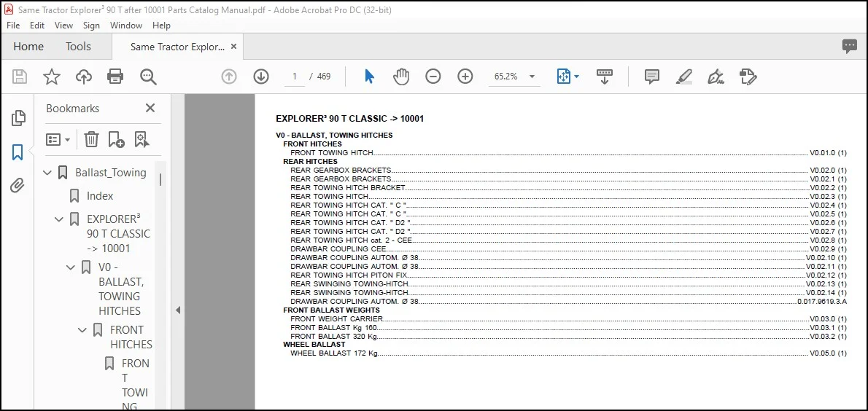Show the Page Thumbnails panel
868x411 pixels.
coord(18,117)
